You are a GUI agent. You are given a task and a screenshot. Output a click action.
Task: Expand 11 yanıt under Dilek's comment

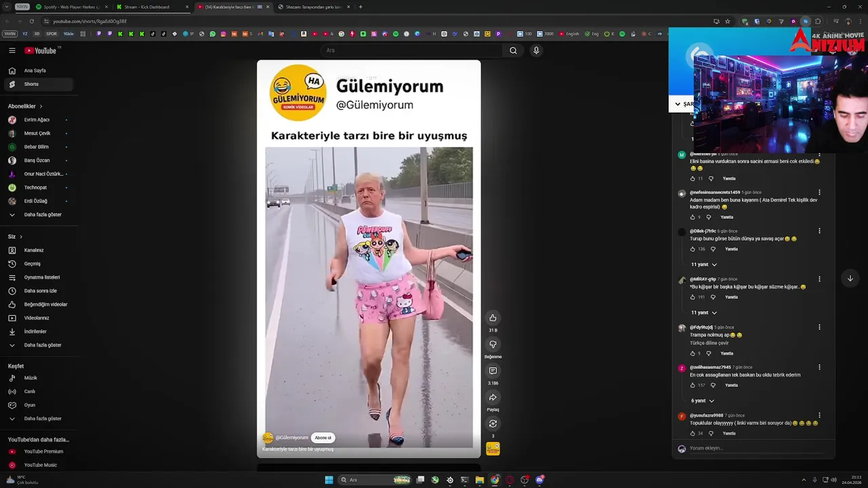point(703,264)
